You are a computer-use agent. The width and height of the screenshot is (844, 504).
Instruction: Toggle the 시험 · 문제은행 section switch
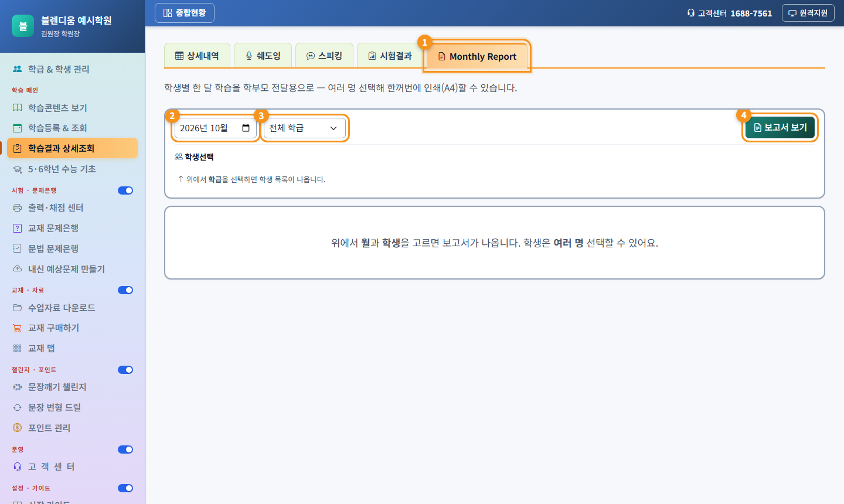pyautogui.click(x=125, y=190)
